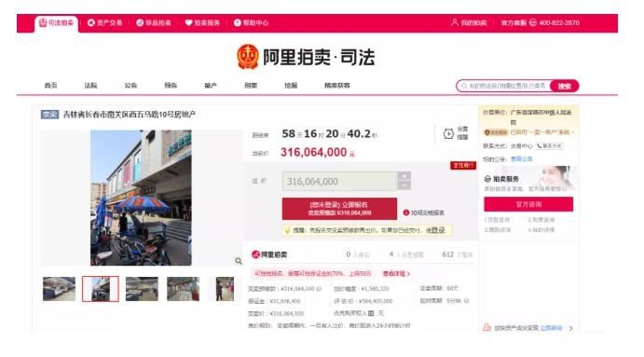The image size is (644, 357).
Task: Click the 官方客服 phone number 400-822-2870
Action: click(x=559, y=23)
